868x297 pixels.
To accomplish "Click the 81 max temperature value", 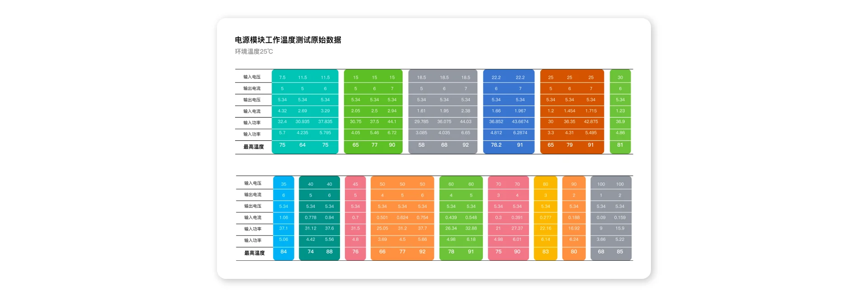I will (620, 145).
